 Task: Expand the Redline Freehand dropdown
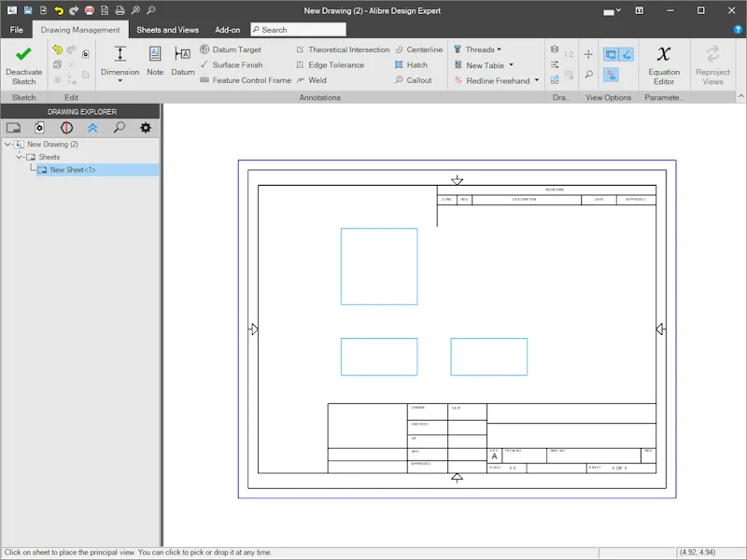click(x=536, y=80)
